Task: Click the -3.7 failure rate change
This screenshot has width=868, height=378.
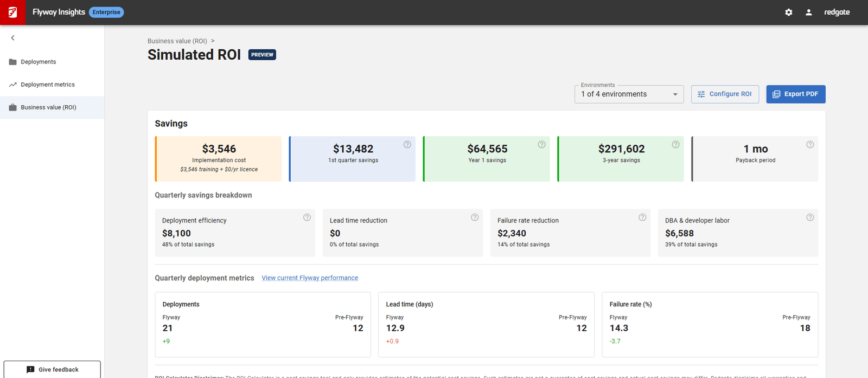Action: [x=615, y=341]
